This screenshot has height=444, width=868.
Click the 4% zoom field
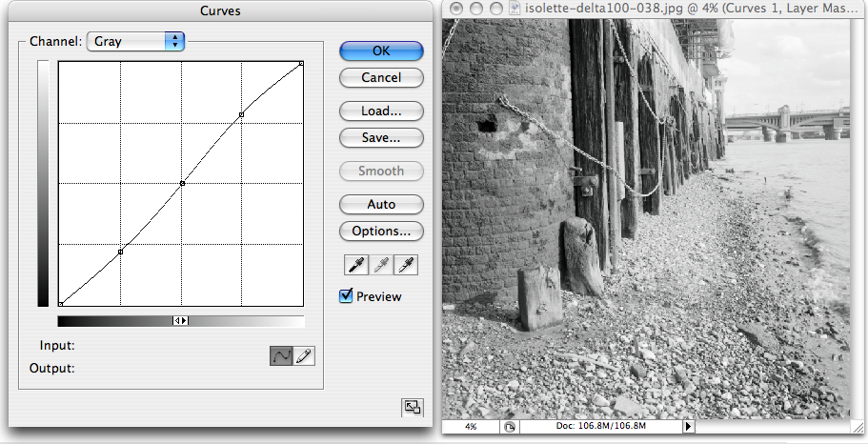click(x=471, y=427)
